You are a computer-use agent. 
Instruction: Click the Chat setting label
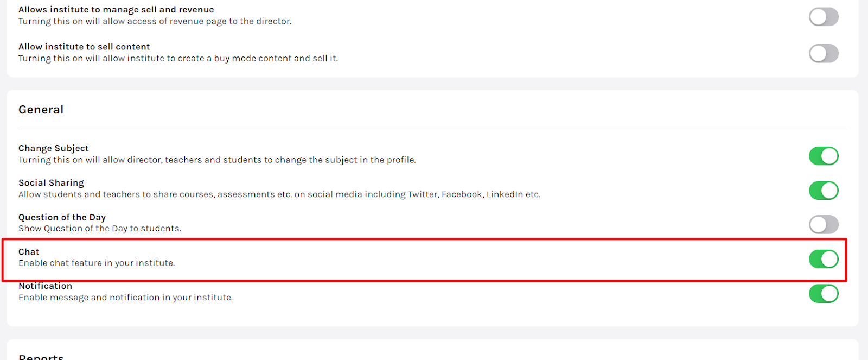[29, 252]
